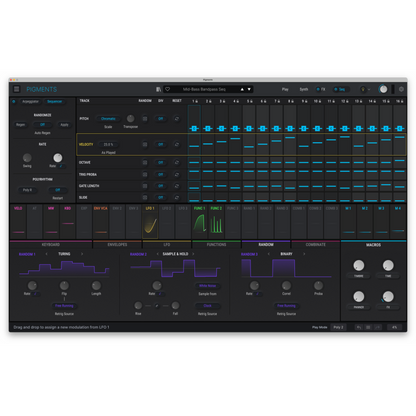416x416 pixels.
Task: Select previous preset with up arrow
Action: point(242,89)
